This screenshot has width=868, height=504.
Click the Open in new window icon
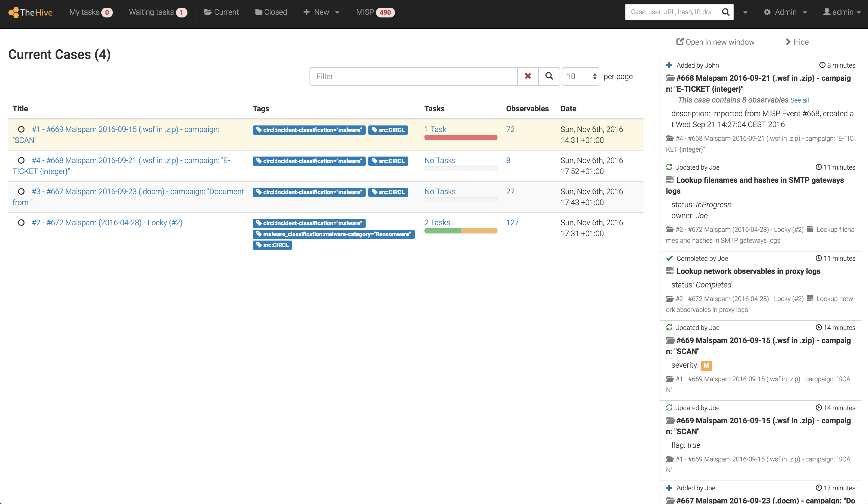679,42
